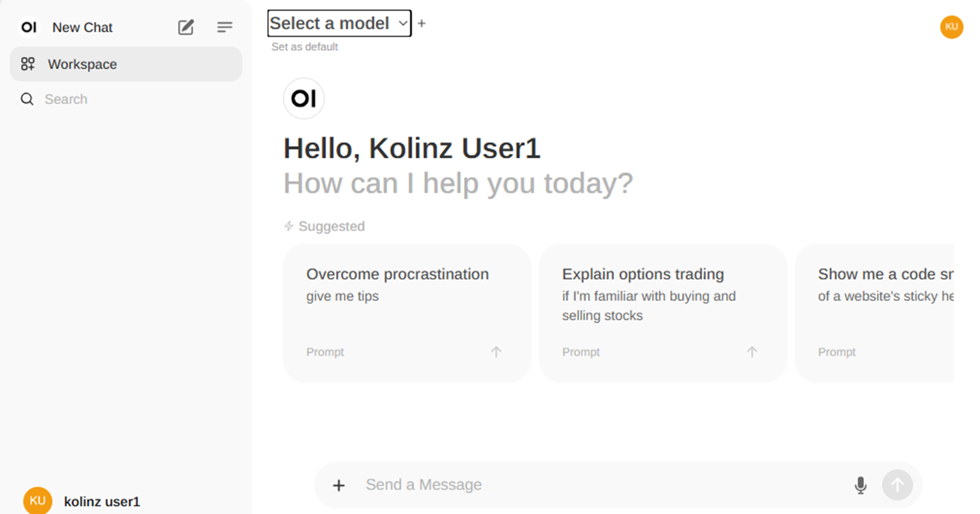Viewport: 980px width, 514px height.
Task: Open the Select a model dropdown
Action: click(x=339, y=24)
